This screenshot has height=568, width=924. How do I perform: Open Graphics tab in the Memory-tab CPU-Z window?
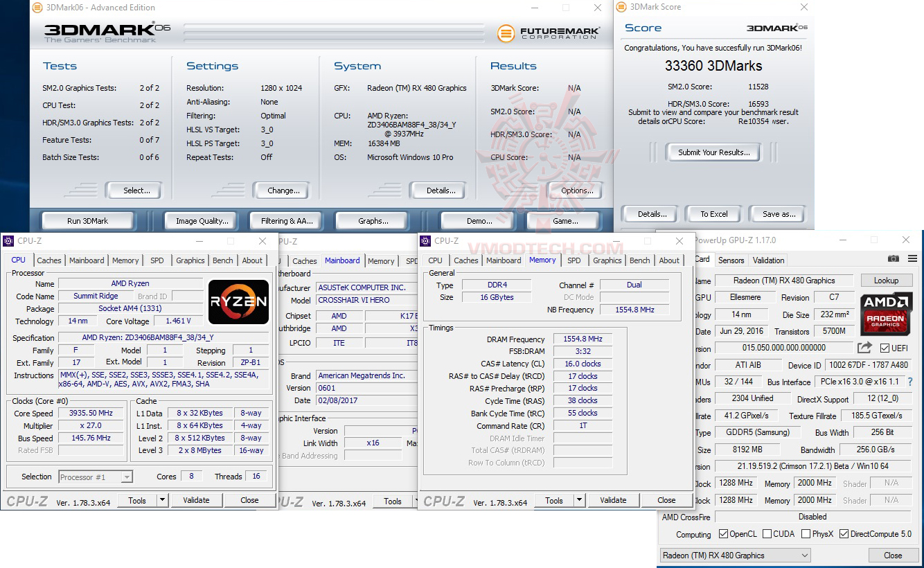(x=607, y=260)
